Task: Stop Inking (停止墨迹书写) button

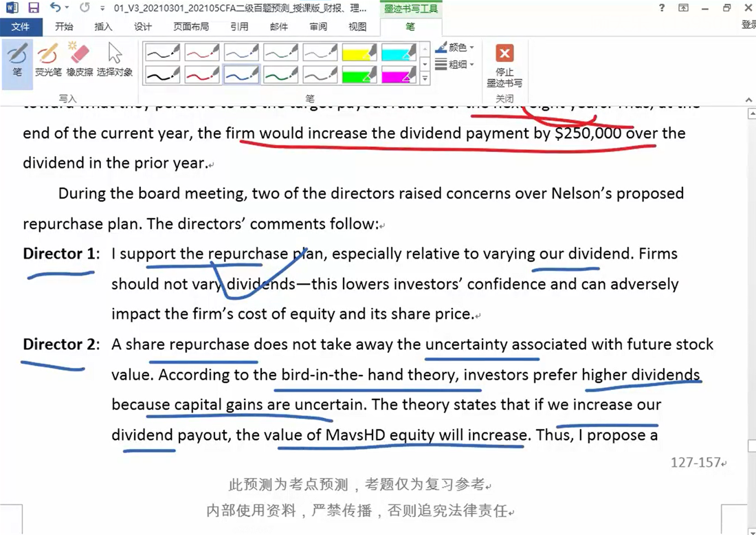Action: (504, 65)
